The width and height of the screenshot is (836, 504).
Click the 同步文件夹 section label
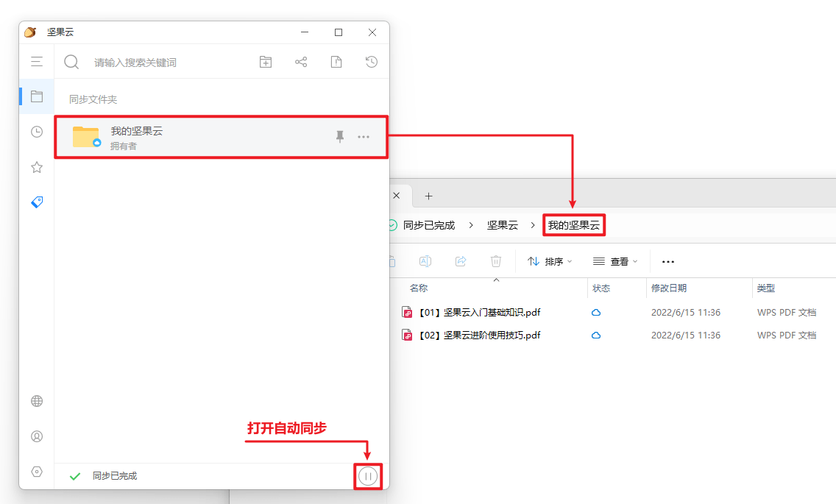click(93, 99)
